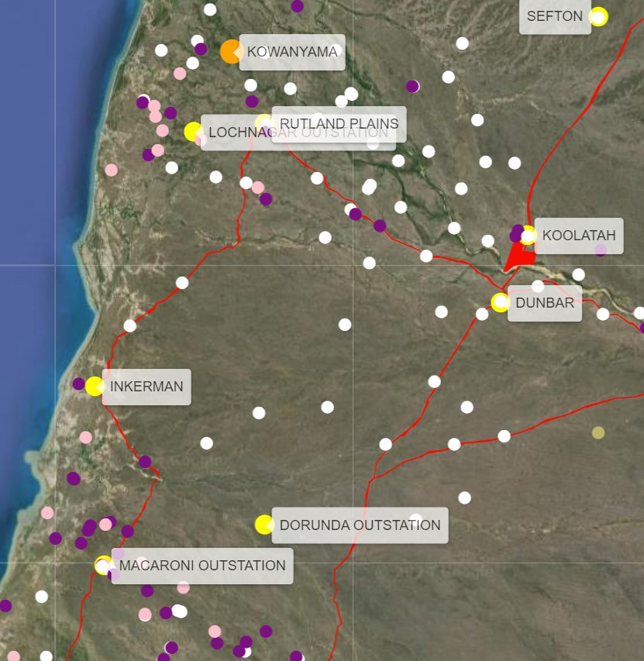The image size is (644, 661).
Task: Click the purple dot beside the Inkerman marker
Action: point(79,384)
